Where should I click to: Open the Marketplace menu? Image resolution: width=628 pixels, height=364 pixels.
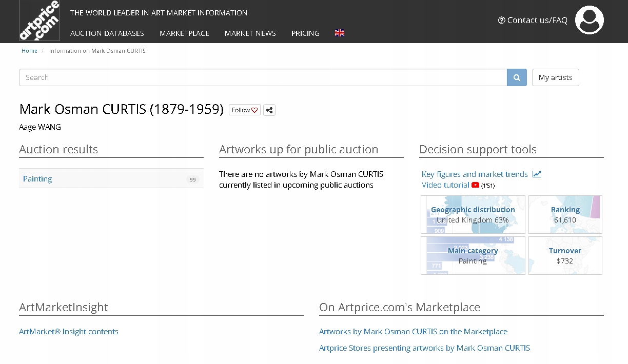pos(184,33)
